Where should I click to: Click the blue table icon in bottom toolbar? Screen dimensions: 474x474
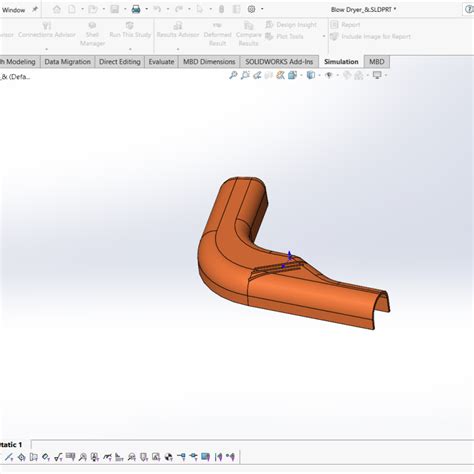205,457
